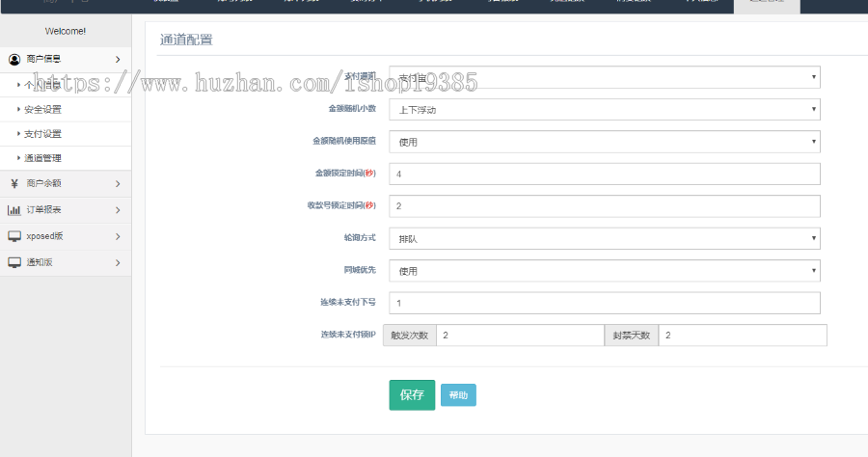The image size is (868, 457).
Task: Click the 触发次数 addon label
Action: [x=410, y=336]
